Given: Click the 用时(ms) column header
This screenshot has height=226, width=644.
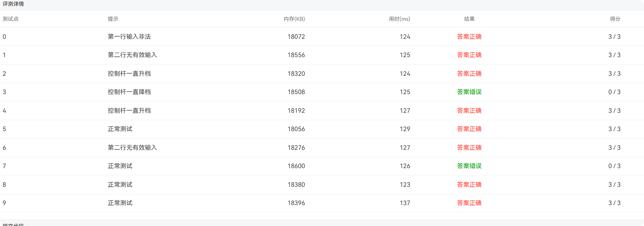Looking at the screenshot, I should tap(399, 19).
